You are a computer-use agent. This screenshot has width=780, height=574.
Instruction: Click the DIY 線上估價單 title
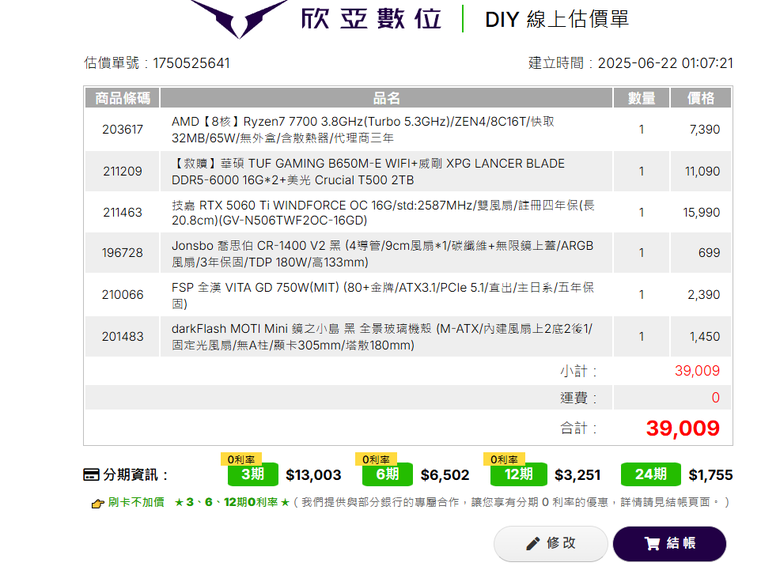click(557, 19)
